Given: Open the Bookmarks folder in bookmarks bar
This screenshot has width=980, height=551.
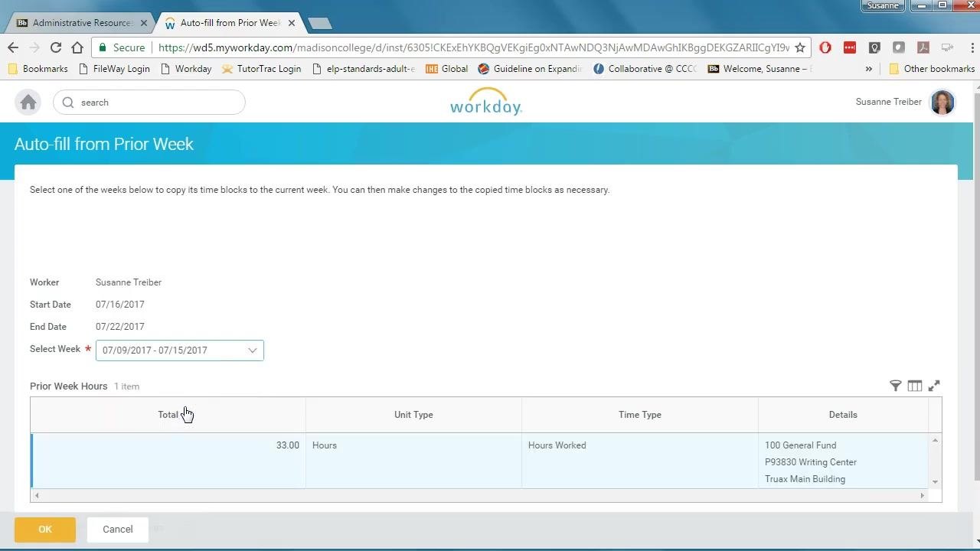Looking at the screenshot, I should pos(38,69).
